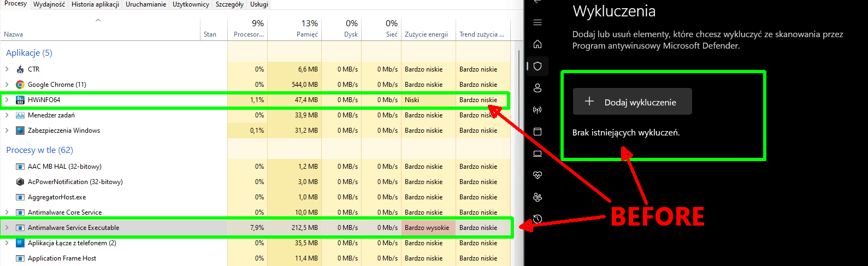This screenshot has height=266, width=868.
Task: Open the Windows Security hamburger menu
Action: [x=538, y=22]
